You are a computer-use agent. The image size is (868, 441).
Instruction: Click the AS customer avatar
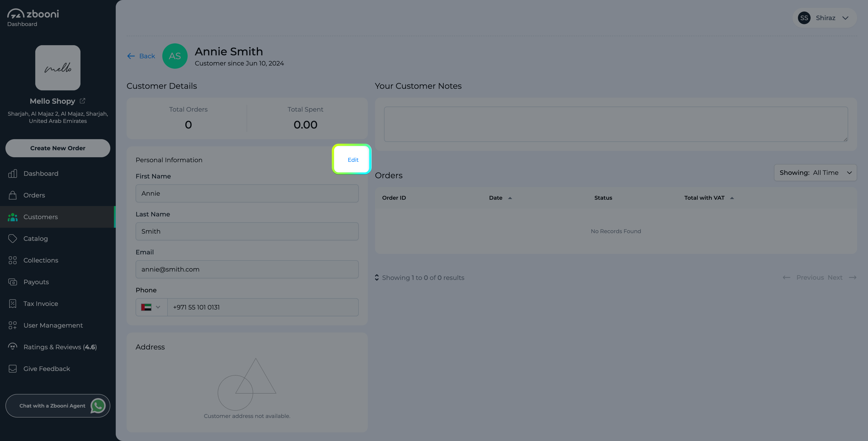click(x=175, y=56)
